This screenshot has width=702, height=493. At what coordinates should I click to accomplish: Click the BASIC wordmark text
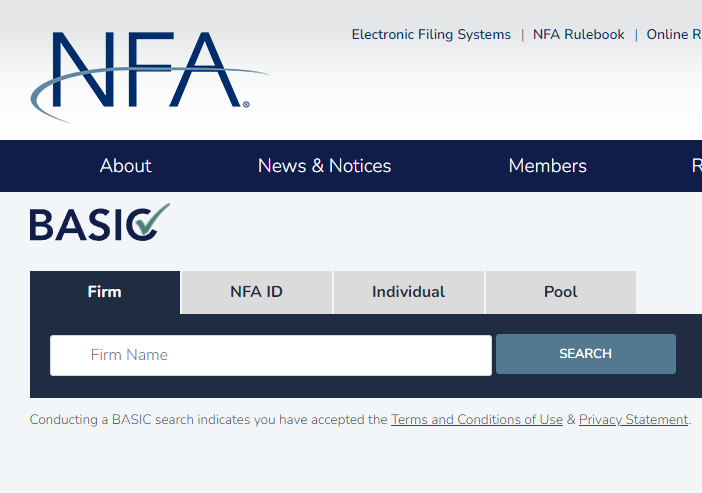click(80, 225)
